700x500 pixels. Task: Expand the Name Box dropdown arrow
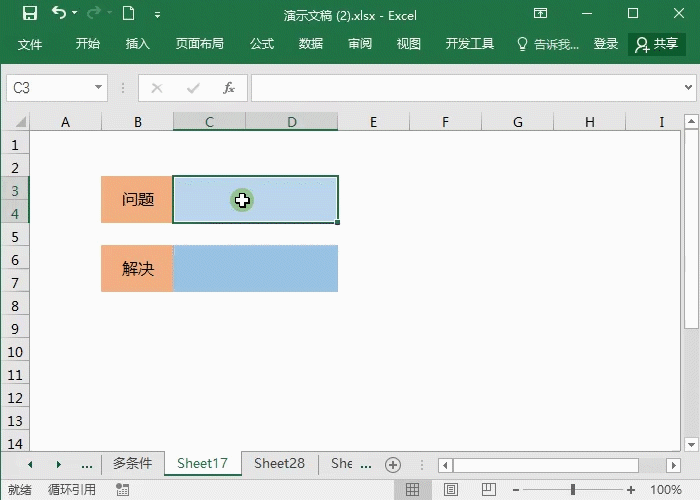[98, 88]
